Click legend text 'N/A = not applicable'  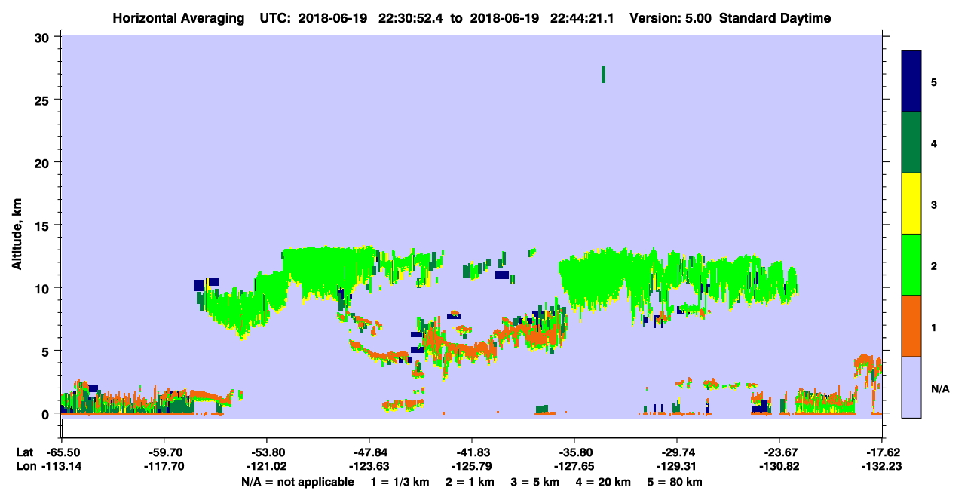pos(298,482)
